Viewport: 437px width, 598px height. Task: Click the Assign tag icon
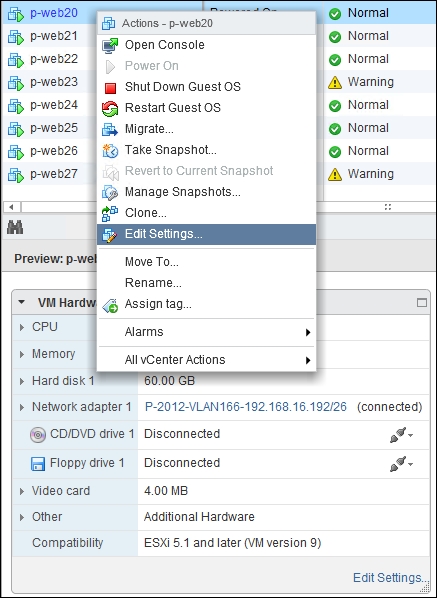110,305
